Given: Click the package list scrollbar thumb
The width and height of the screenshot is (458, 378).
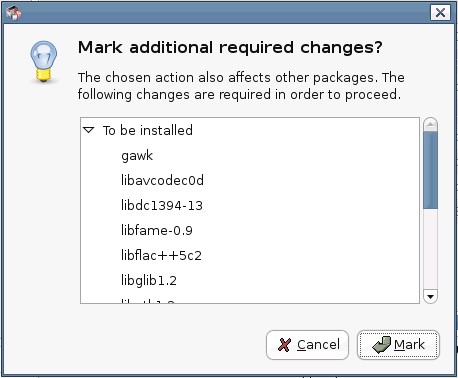Looking at the screenshot, I should (x=430, y=170).
